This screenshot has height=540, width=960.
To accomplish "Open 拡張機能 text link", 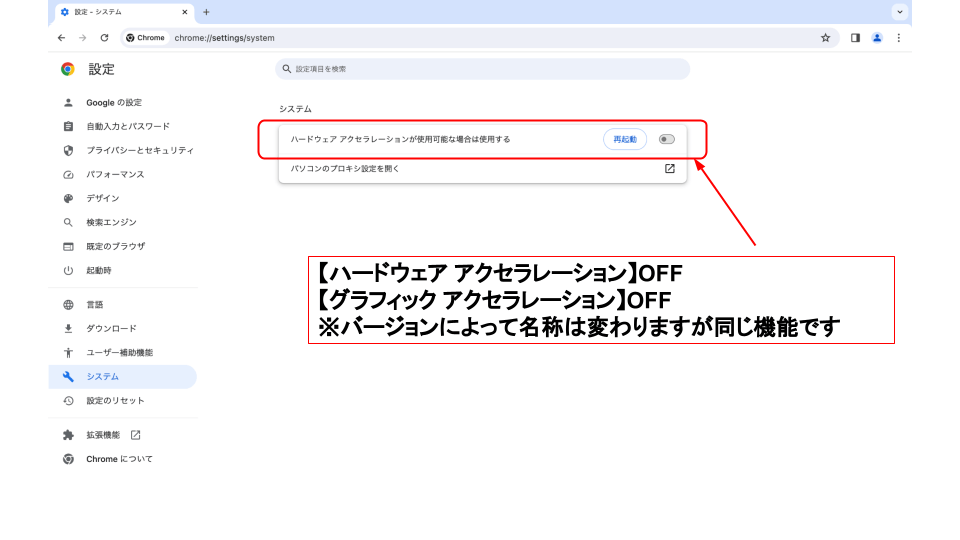I will point(103,435).
